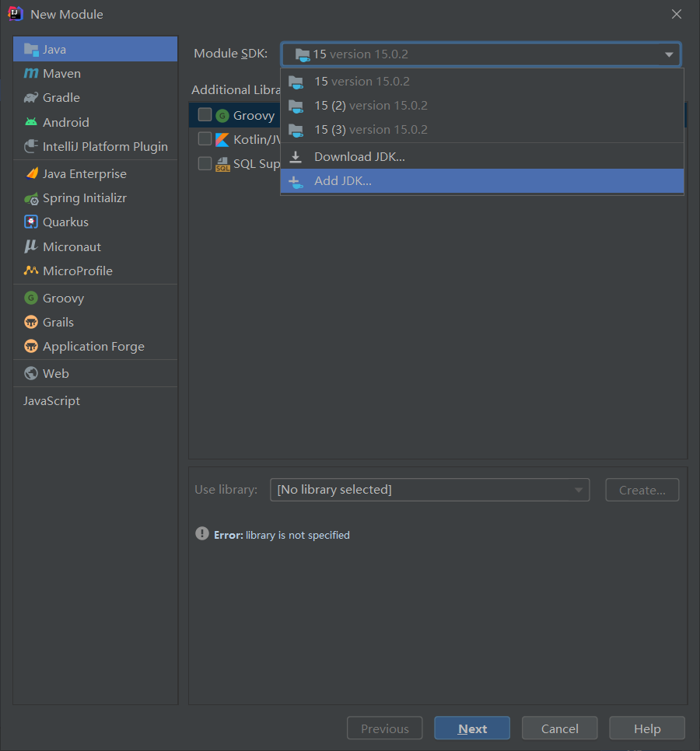Select JavaScript module type
This screenshot has width=700, height=751.
tap(96, 400)
